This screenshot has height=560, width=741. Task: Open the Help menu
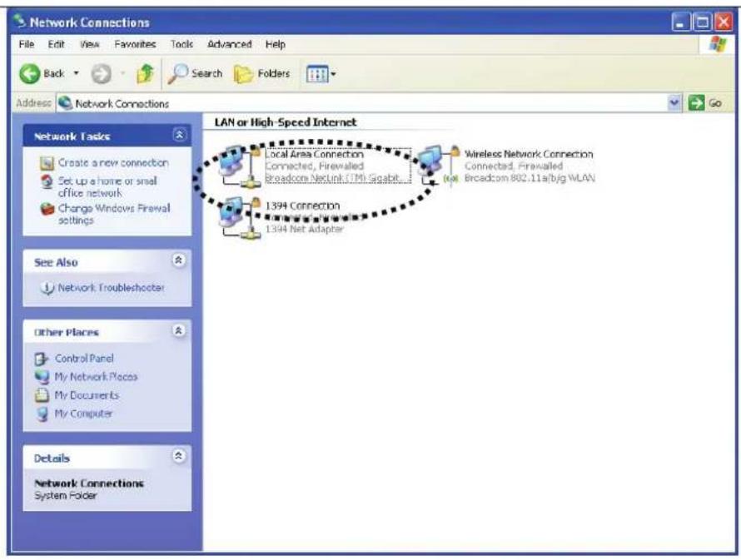275,44
